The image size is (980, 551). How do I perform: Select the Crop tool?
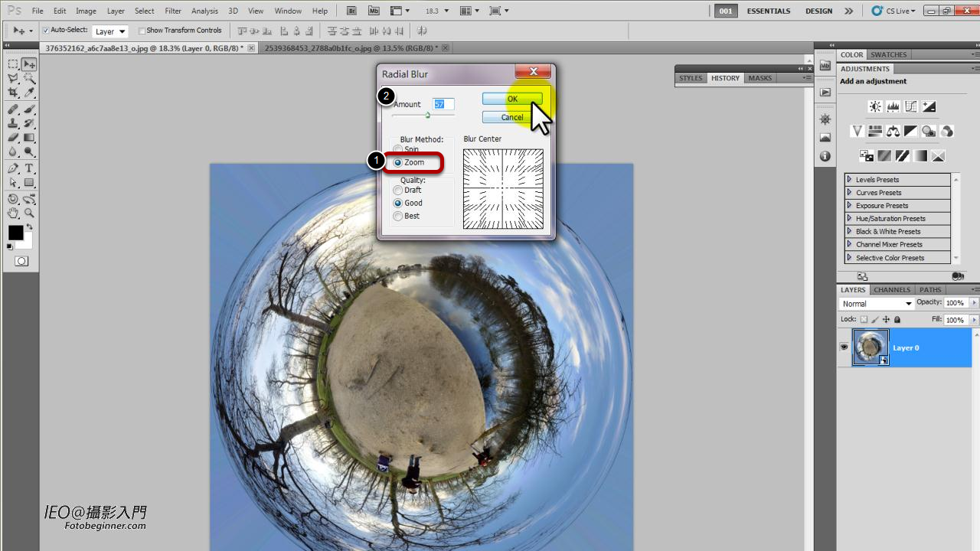[13, 93]
